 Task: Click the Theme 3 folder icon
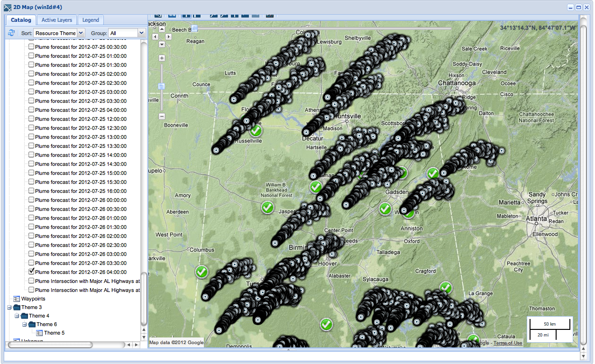pyautogui.click(x=17, y=307)
